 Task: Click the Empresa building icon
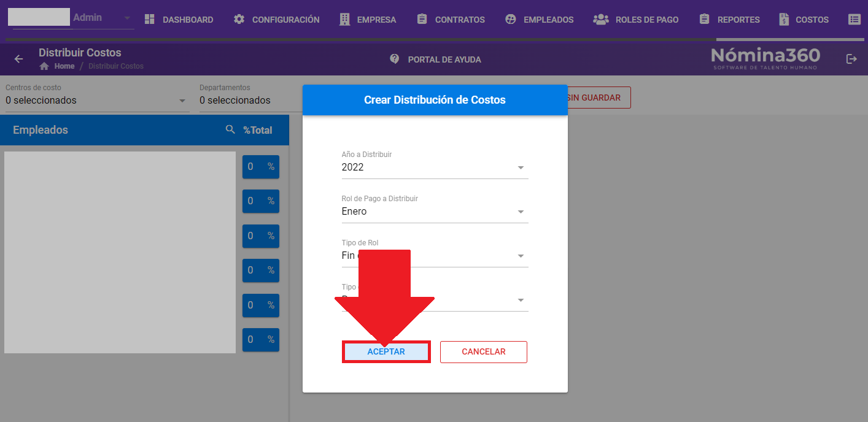(345, 20)
